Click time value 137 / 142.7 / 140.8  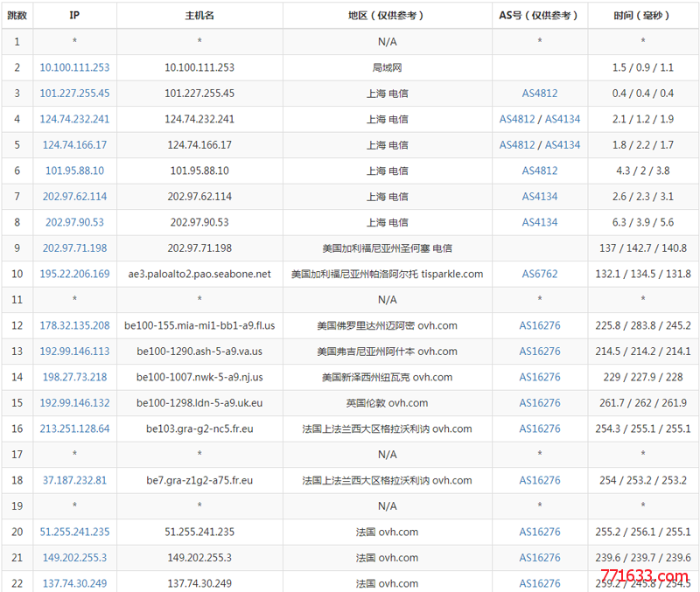tap(643, 248)
